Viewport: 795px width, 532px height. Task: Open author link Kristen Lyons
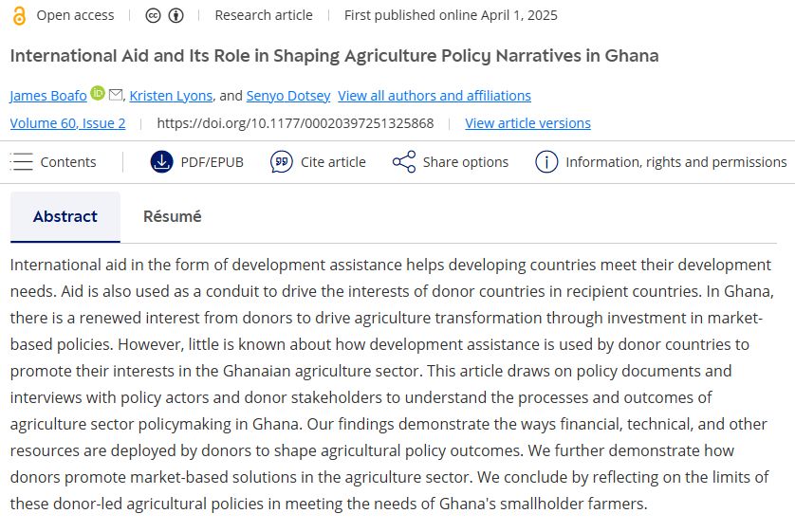click(171, 96)
